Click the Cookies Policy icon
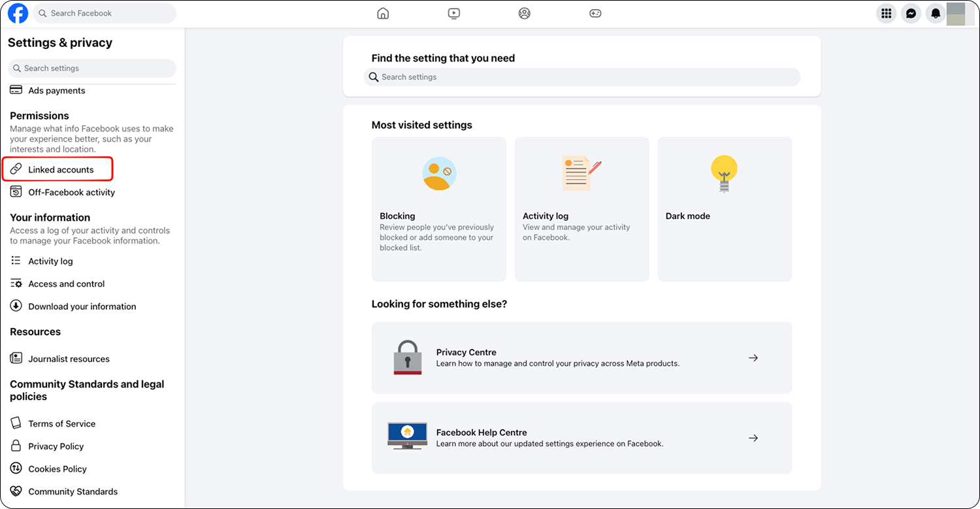 point(16,468)
